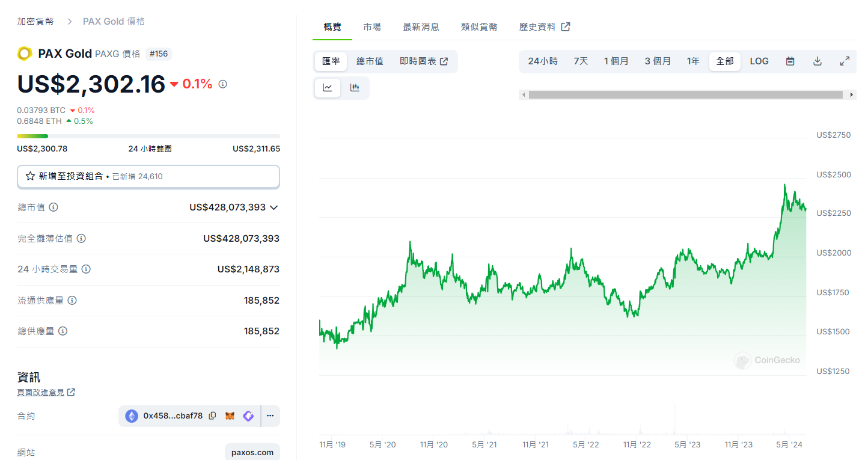The height and width of the screenshot is (460, 868).
Task: Open the 頁面改進意見 feedback link
Action: (x=46, y=393)
